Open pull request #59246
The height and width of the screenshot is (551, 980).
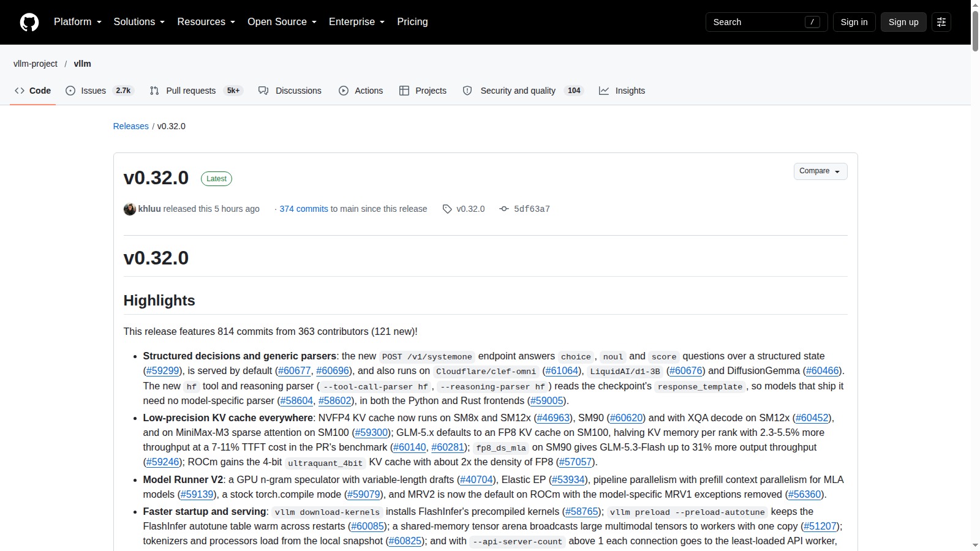pyautogui.click(x=163, y=462)
